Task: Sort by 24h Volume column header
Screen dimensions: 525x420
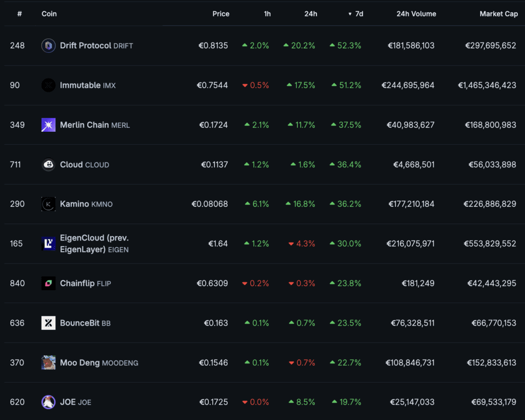Action: click(x=416, y=14)
